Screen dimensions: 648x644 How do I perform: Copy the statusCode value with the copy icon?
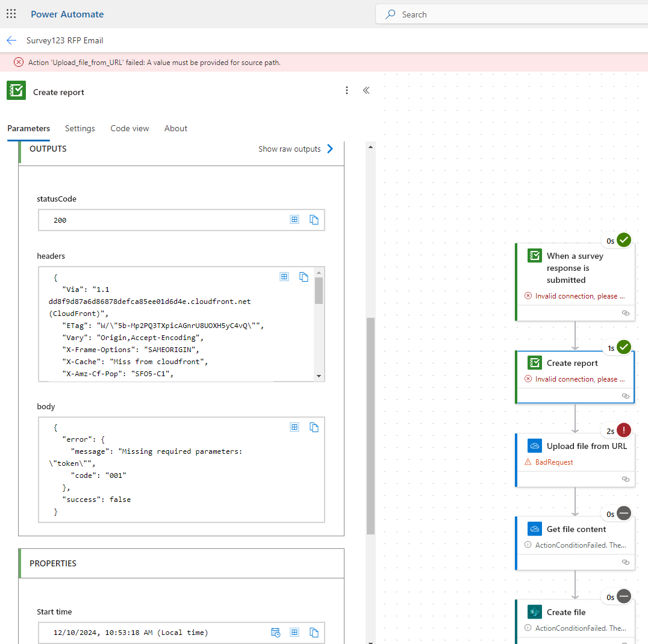coord(314,219)
